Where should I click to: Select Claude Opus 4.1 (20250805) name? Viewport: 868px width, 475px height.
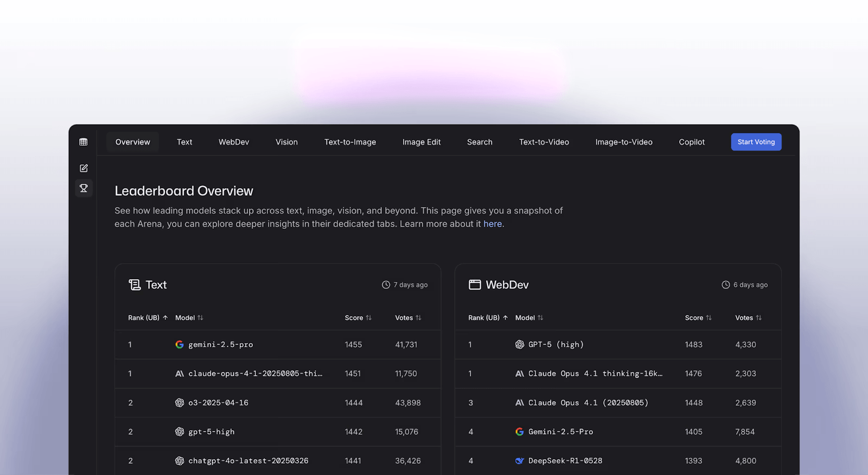[588, 403]
